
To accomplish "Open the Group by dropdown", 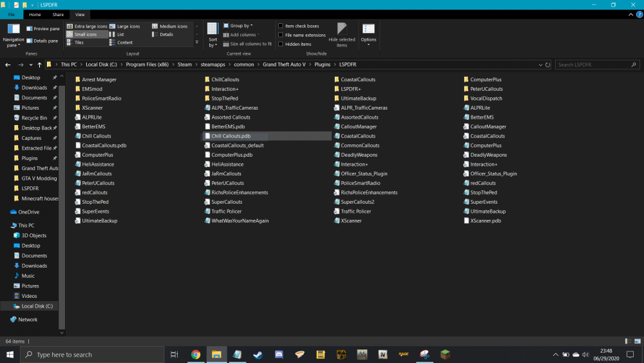I will [x=238, y=26].
